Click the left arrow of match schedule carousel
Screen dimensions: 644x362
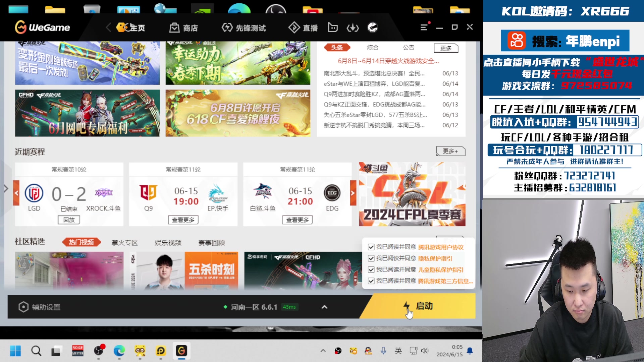[x=16, y=193]
